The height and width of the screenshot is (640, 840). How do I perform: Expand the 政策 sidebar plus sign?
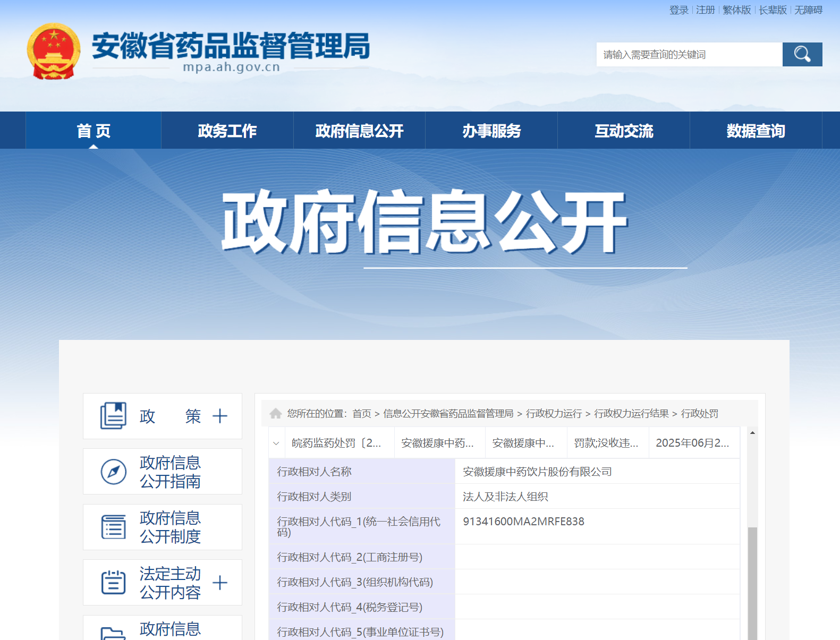coord(220,416)
